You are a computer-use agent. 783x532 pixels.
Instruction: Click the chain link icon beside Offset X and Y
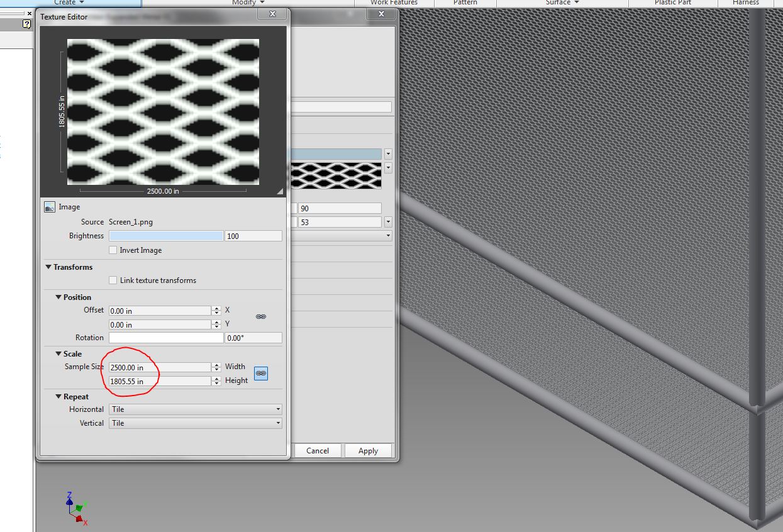coord(261,316)
